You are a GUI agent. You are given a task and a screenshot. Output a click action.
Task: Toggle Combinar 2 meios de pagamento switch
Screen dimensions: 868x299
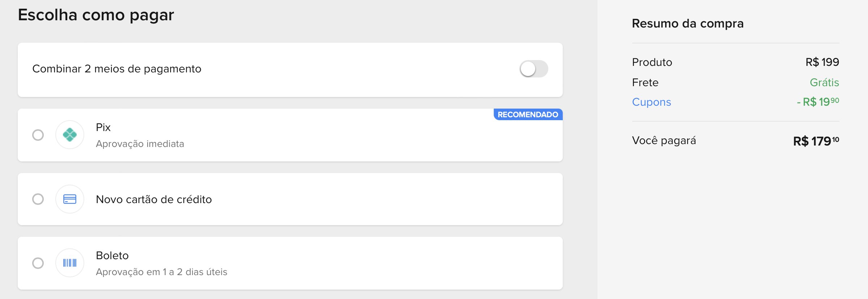pos(534,69)
